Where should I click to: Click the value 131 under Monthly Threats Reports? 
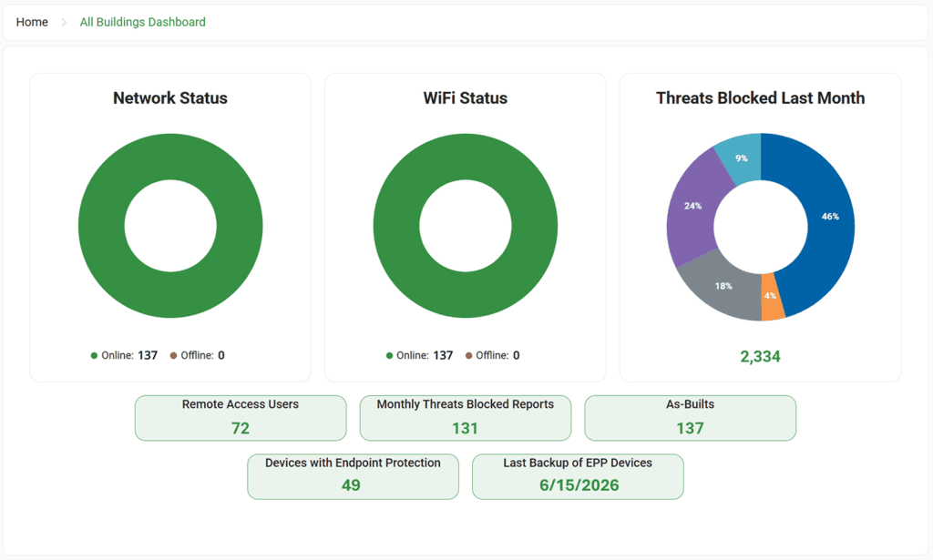pyautogui.click(x=465, y=428)
